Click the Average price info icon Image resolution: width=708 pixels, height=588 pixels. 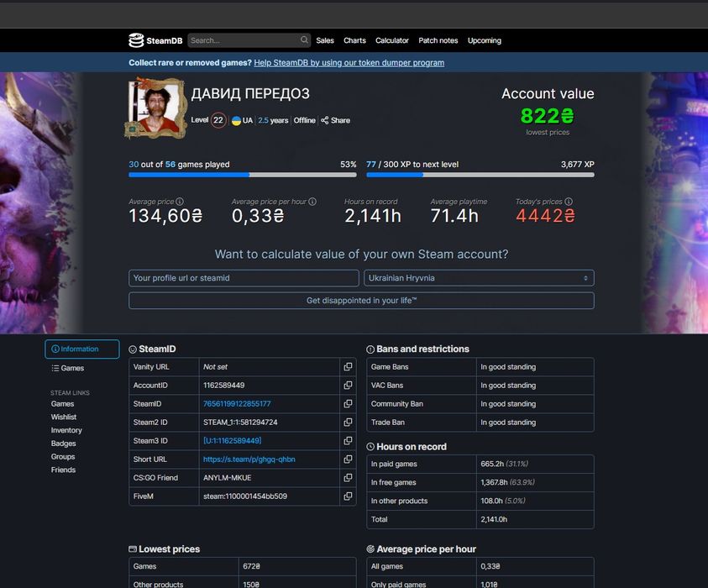coord(180,202)
